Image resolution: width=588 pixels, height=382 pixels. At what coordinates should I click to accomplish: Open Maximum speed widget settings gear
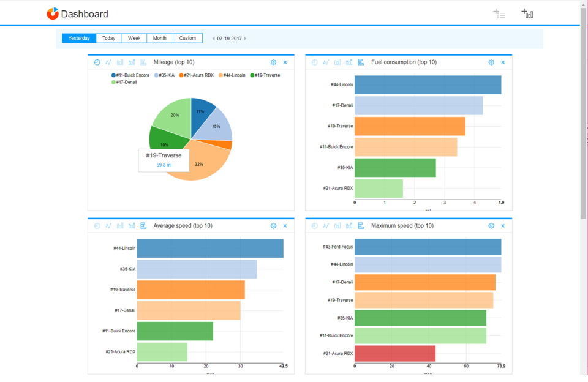pyautogui.click(x=491, y=225)
